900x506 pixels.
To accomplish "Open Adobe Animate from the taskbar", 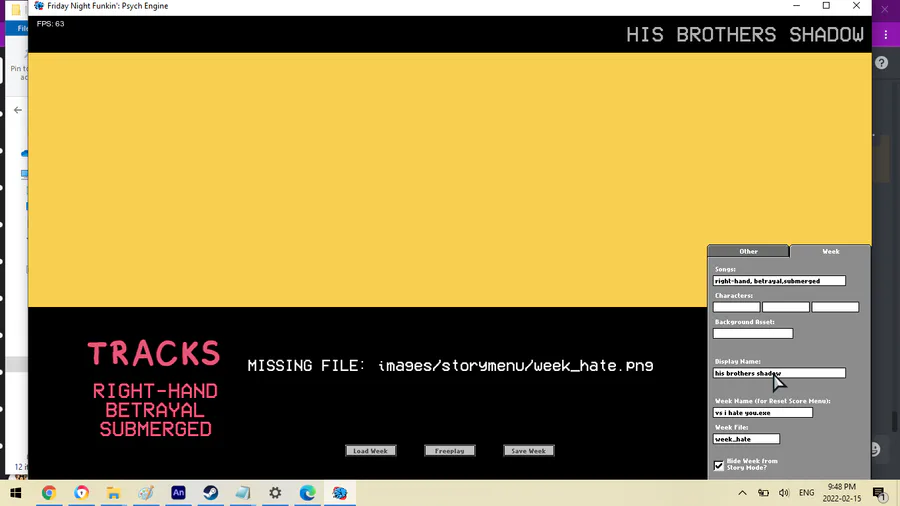I will [x=179, y=493].
